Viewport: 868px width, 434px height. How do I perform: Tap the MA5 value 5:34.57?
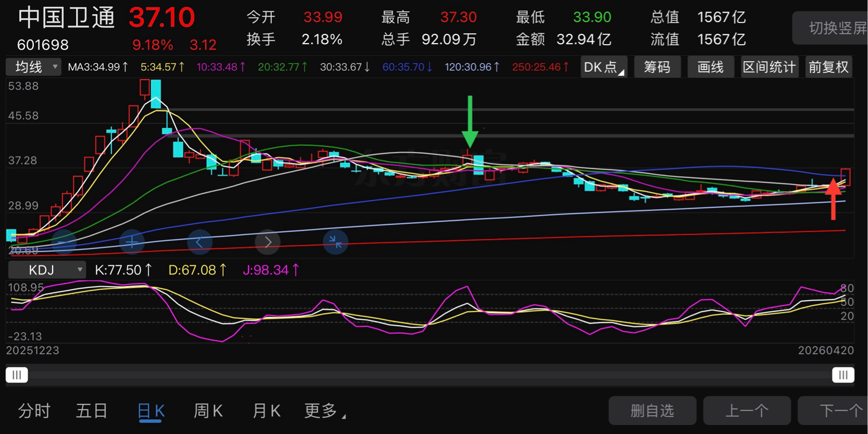click(x=163, y=67)
